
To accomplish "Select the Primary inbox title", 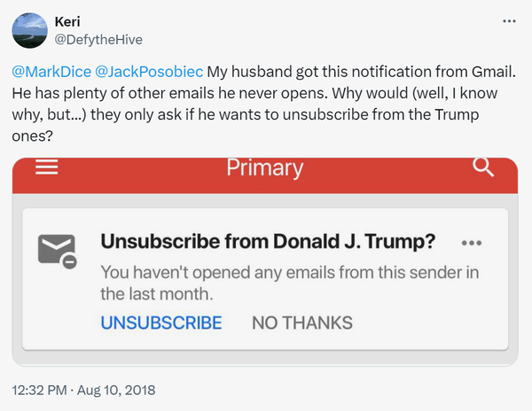I will [264, 168].
